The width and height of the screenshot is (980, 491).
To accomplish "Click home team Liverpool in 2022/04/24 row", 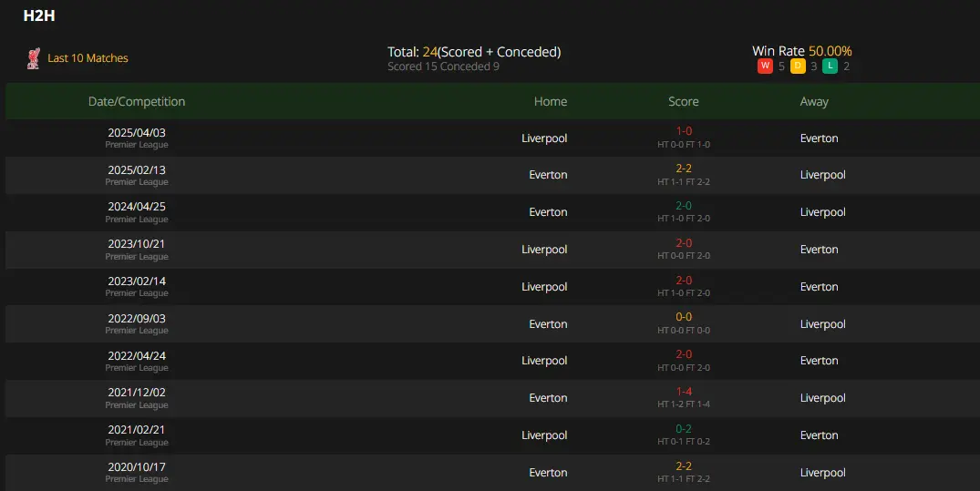I will [544, 361].
